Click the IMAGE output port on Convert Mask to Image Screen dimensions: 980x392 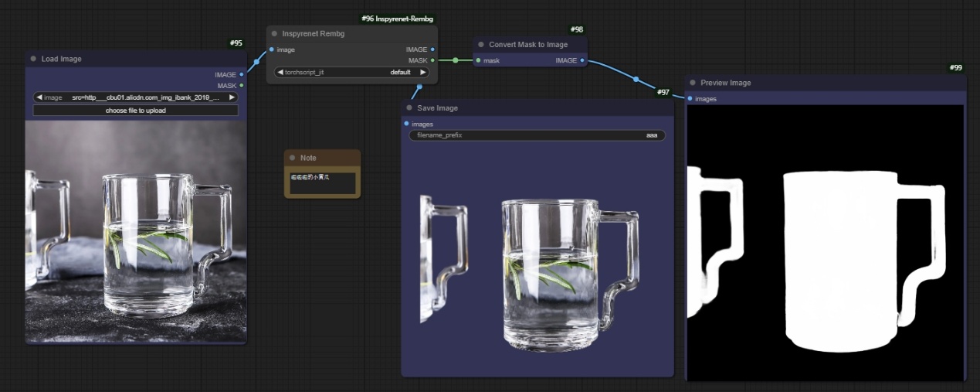coord(582,60)
